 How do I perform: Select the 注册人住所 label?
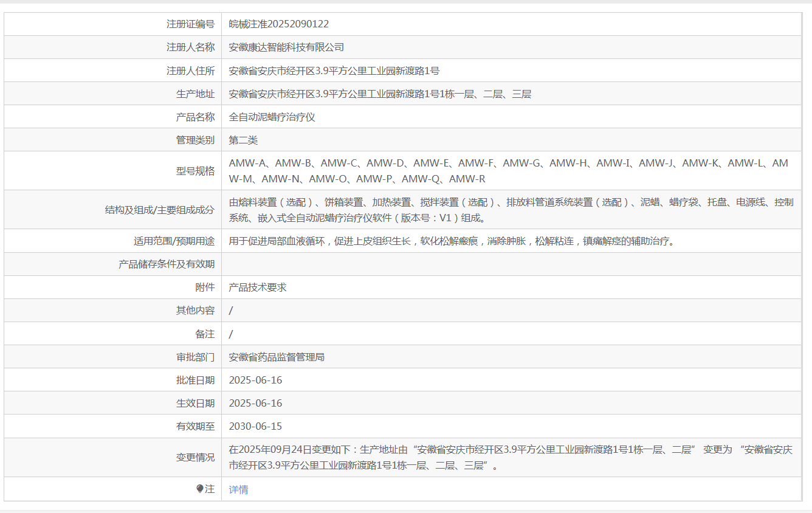(191, 71)
